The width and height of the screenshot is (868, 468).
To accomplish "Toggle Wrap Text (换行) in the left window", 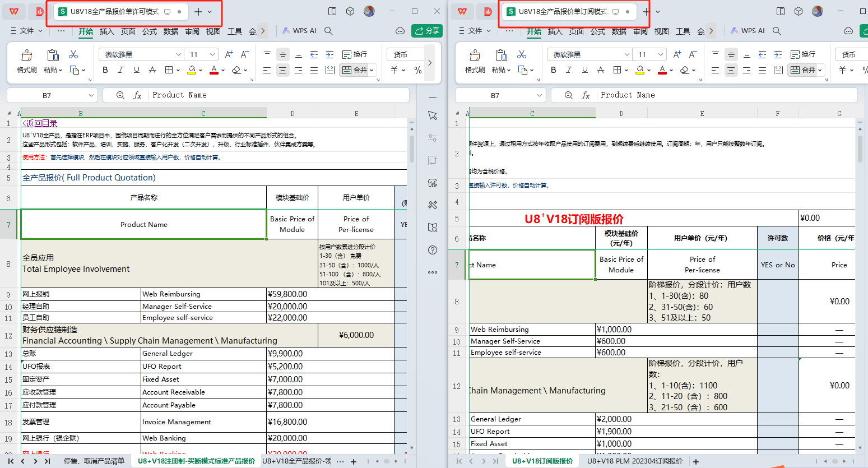I will coord(355,54).
